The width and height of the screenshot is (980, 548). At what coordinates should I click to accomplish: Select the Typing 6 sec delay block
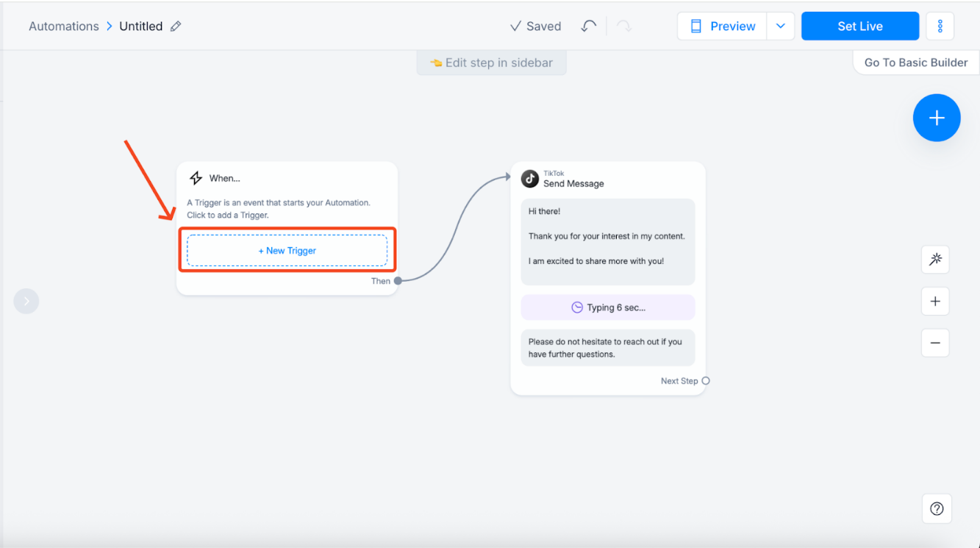(607, 307)
